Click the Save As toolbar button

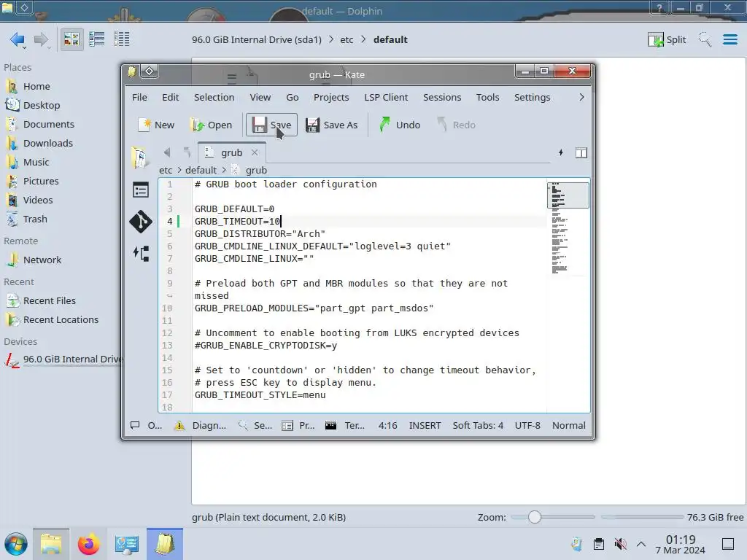pyautogui.click(x=332, y=125)
